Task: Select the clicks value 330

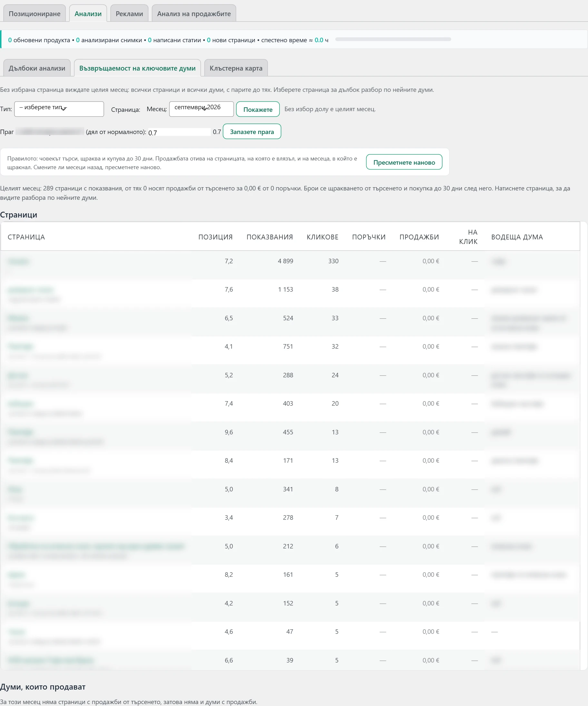Action: (333, 261)
